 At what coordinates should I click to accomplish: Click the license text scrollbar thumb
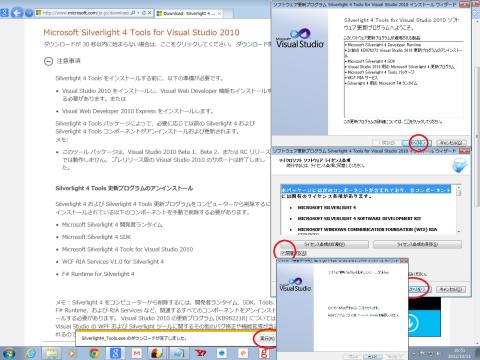pos(459,193)
